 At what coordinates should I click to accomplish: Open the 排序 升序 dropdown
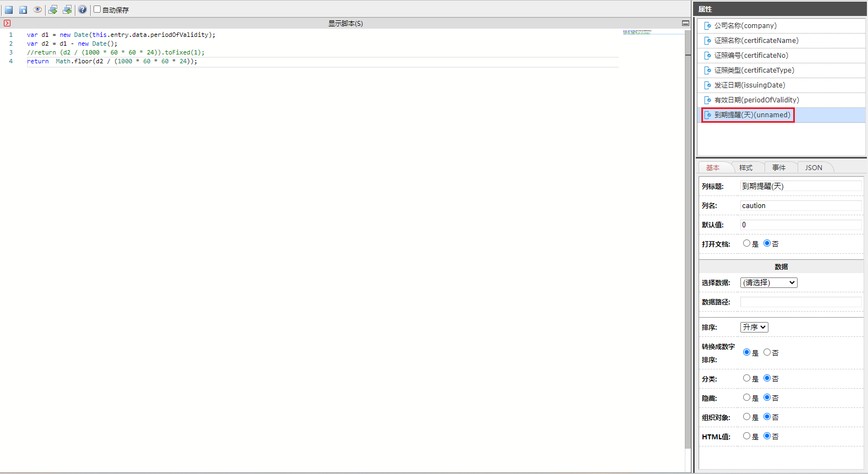pos(754,327)
